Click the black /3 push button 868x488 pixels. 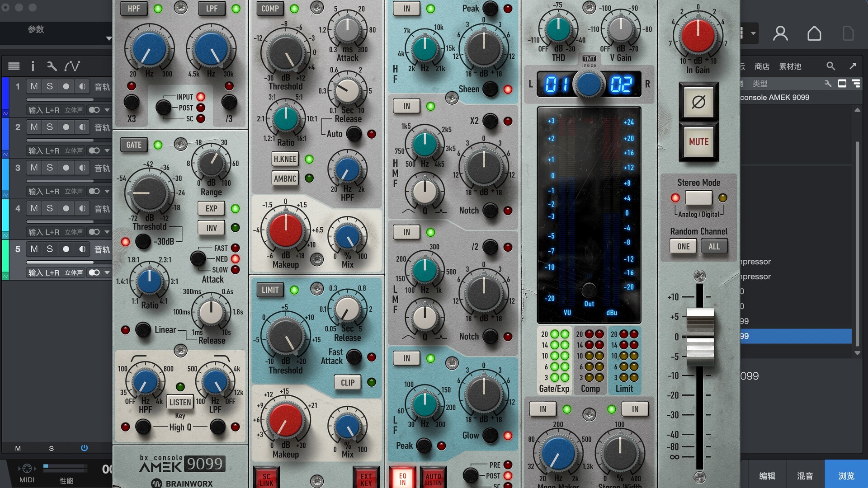(x=229, y=103)
